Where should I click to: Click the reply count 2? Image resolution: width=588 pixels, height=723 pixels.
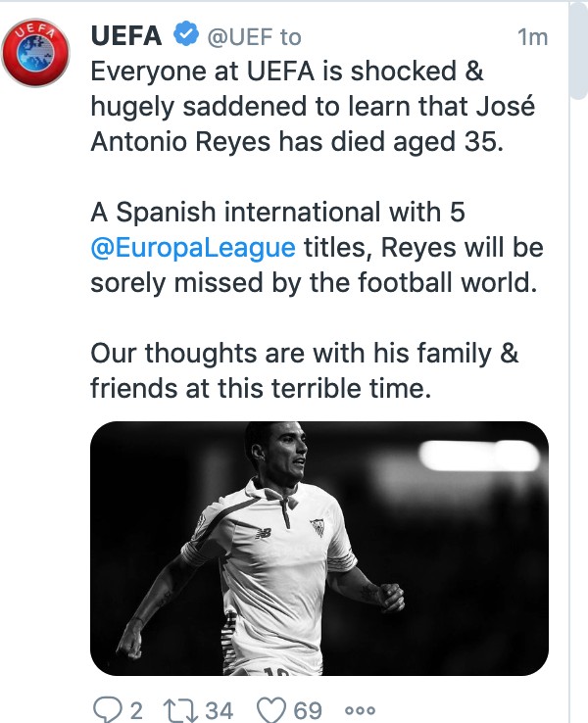point(136,709)
